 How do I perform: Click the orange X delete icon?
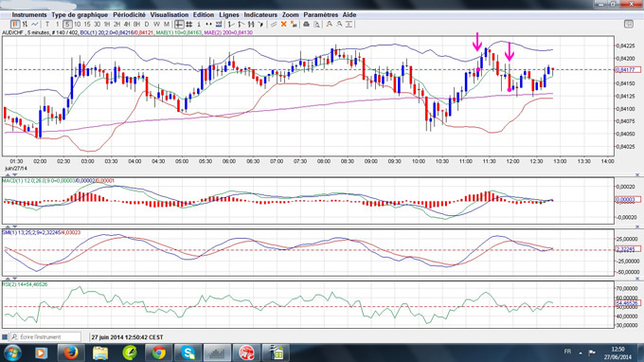(x=283, y=25)
